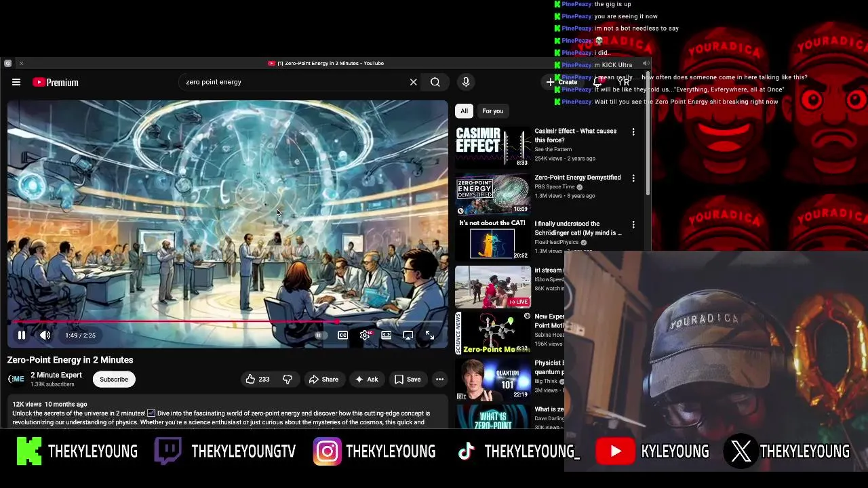This screenshot has height=488, width=868.
Task: Open more actions below the video
Action: click(439, 380)
